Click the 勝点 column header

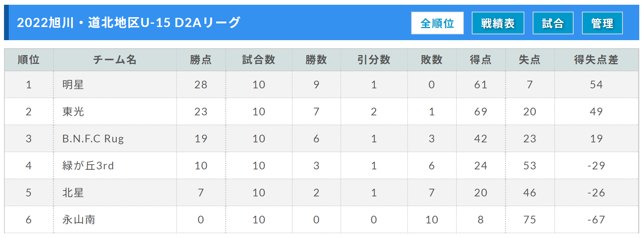pos(201,59)
